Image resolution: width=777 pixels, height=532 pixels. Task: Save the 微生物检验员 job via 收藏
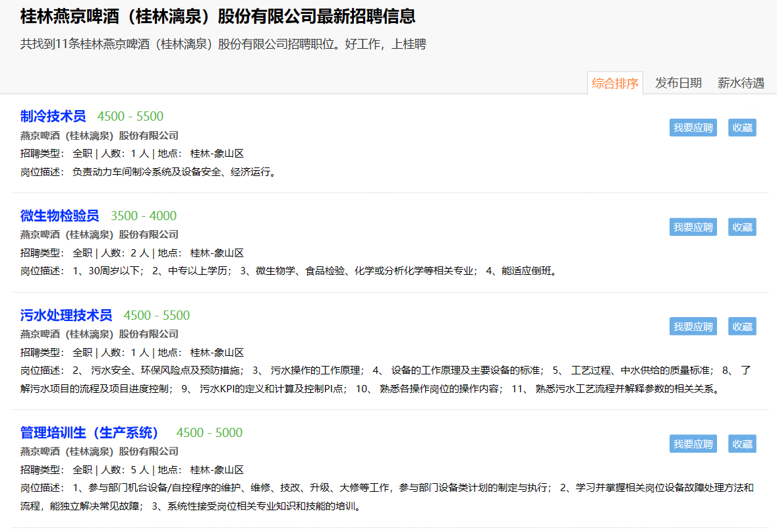pyautogui.click(x=742, y=227)
